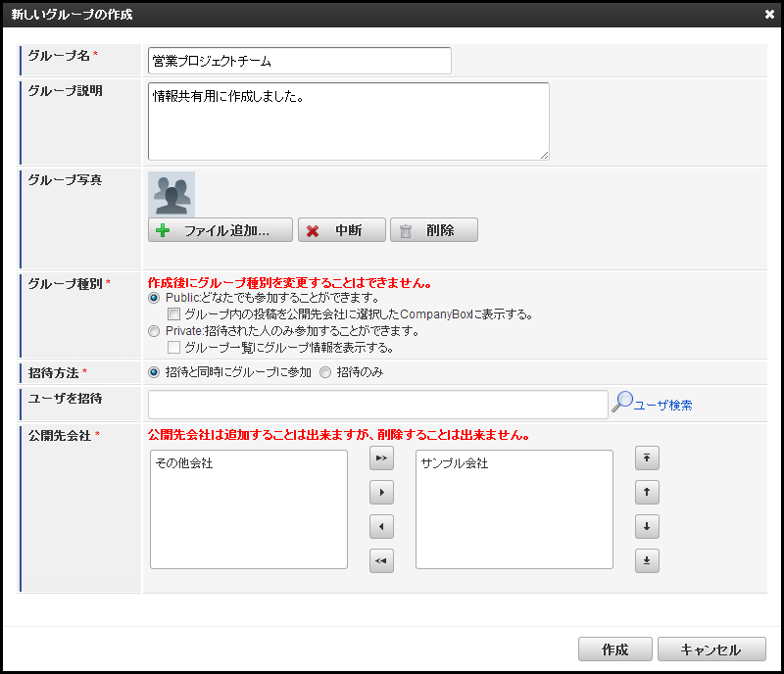Click the move-to-bottom arrow button

coord(647,560)
